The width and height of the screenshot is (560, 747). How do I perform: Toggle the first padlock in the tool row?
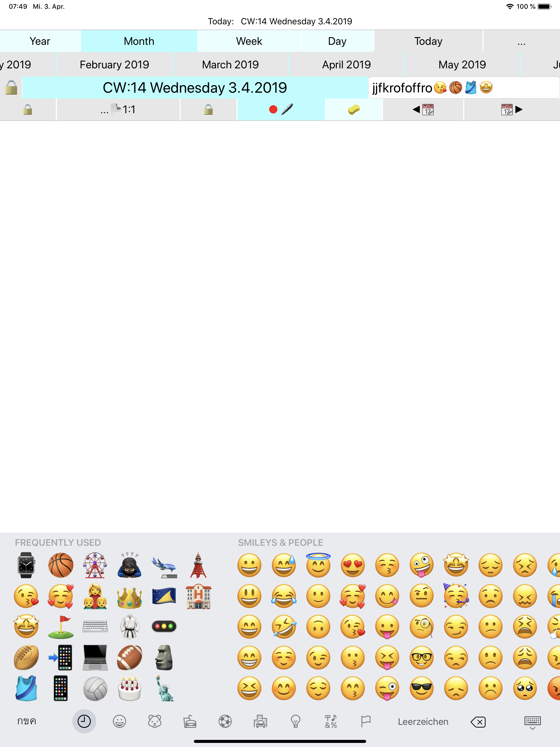[x=28, y=109]
